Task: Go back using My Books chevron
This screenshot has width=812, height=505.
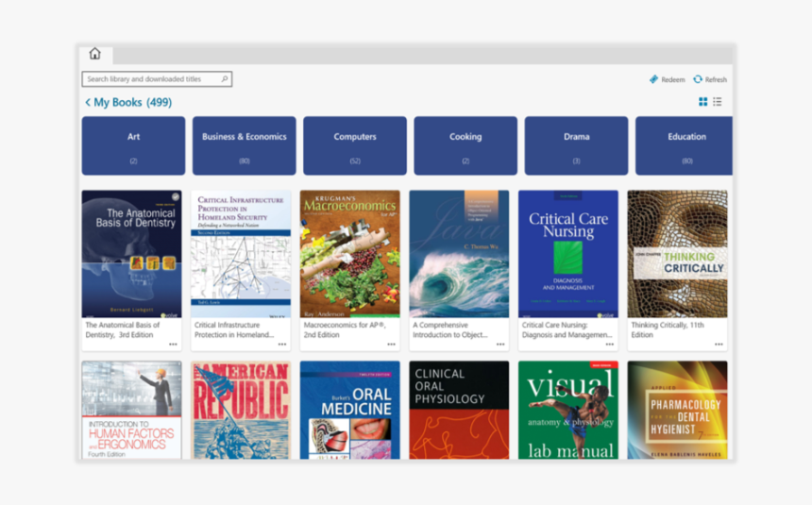Action: (88, 102)
